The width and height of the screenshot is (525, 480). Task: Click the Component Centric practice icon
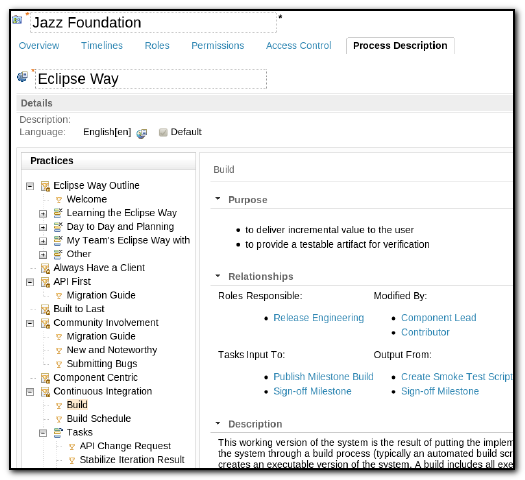tap(45, 378)
